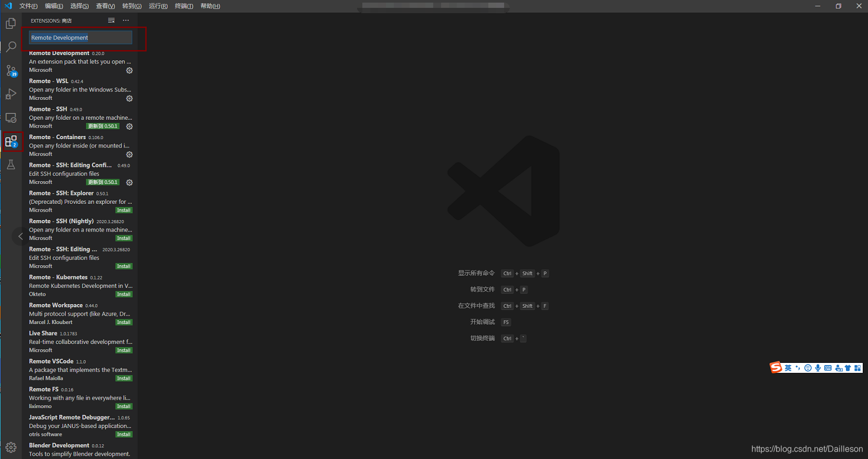Click 在文件中查找 shortcut hint
Image resolution: width=868 pixels, height=459 pixels.
(476, 306)
